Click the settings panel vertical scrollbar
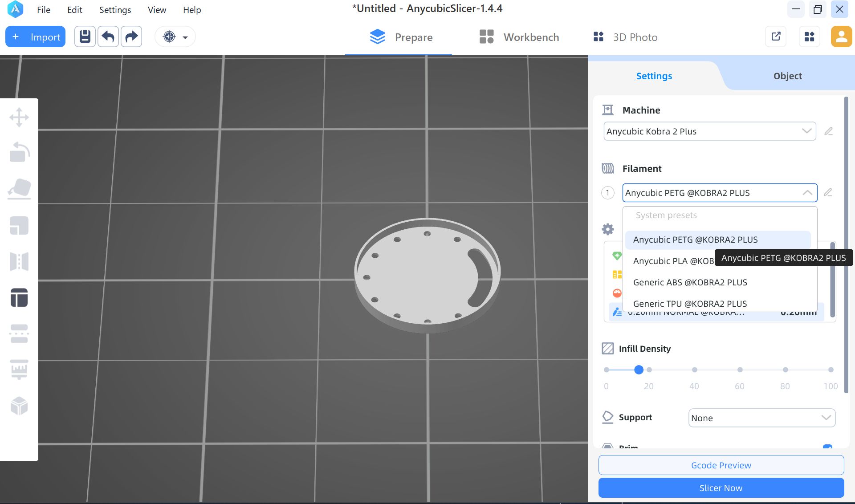This screenshot has width=855, height=504. click(x=846, y=245)
